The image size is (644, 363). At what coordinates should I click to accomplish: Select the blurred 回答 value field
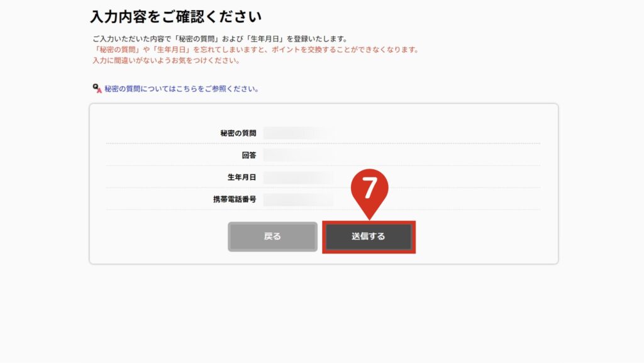(298, 155)
